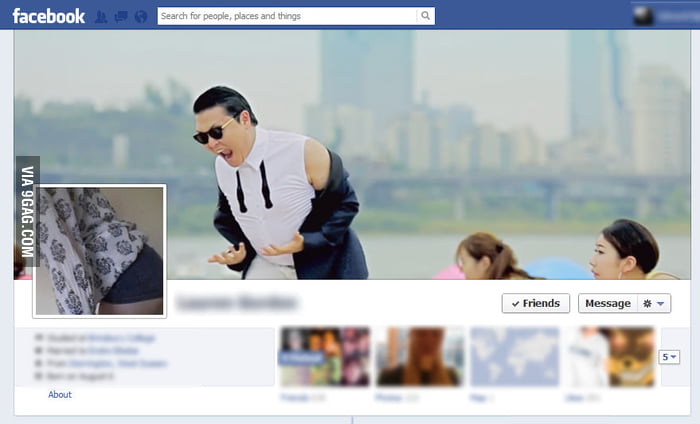Open the Map tile
The width and height of the screenshot is (700, 424).
[x=514, y=357]
